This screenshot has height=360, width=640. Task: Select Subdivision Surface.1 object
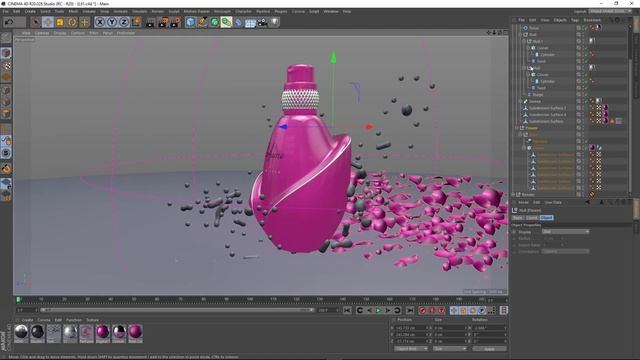click(547, 108)
